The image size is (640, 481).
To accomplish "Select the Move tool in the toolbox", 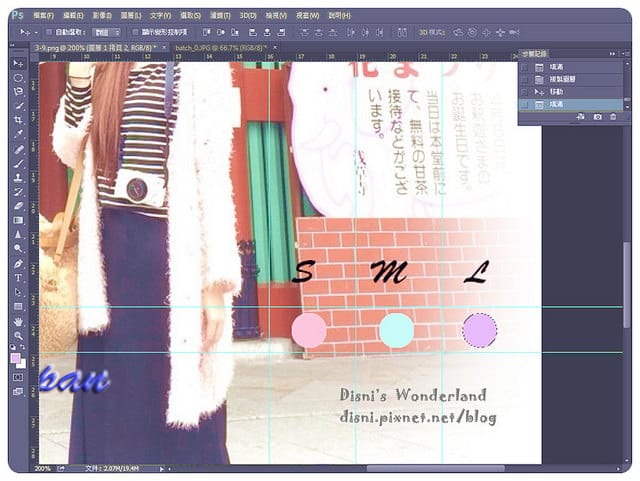I will [x=18, y=63].
